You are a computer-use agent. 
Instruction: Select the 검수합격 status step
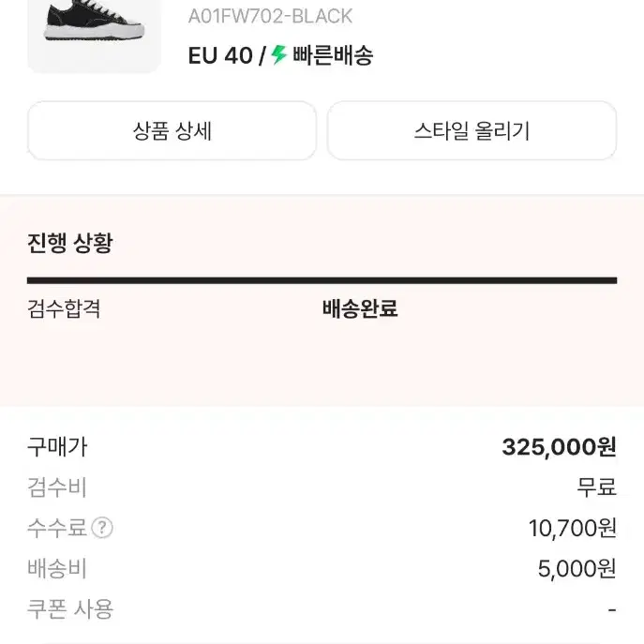click(x=64, y=309)
